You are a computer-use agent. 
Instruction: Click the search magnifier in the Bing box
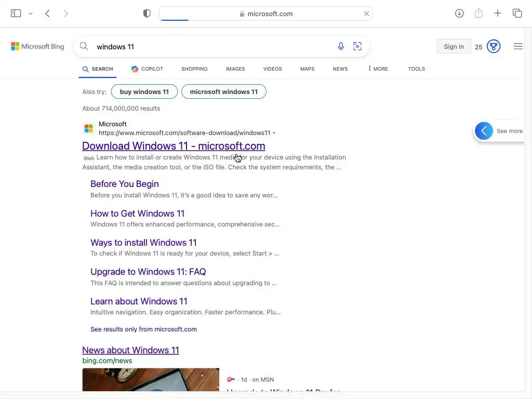pos(84,46)
